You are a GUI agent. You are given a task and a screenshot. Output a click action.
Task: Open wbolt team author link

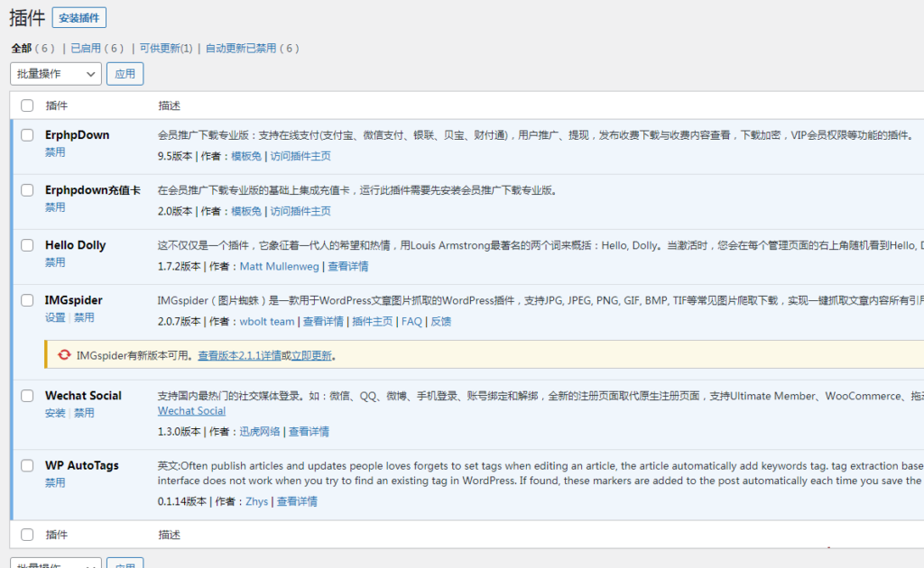pos(267,321)
